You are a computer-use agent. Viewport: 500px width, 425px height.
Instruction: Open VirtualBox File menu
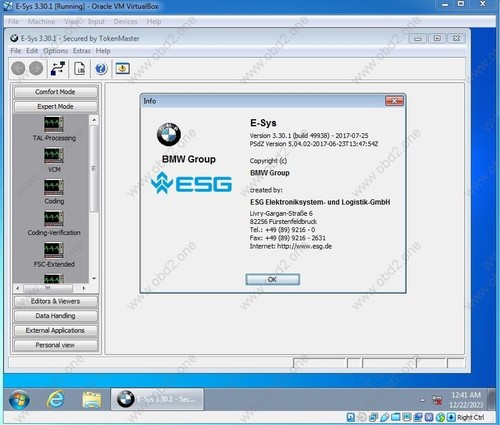13,22
